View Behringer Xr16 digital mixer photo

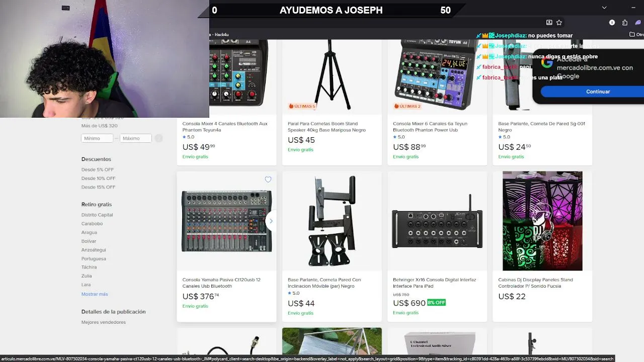(x=437, y=221)
